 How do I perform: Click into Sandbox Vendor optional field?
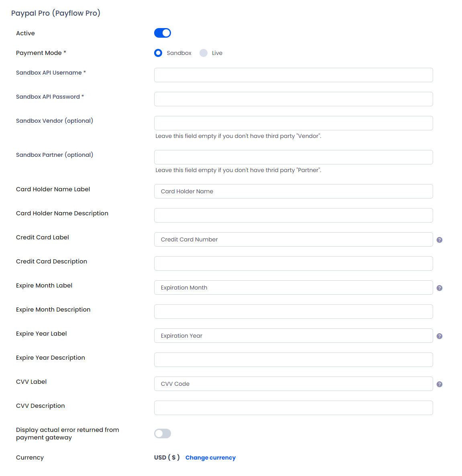pos(293,123)
